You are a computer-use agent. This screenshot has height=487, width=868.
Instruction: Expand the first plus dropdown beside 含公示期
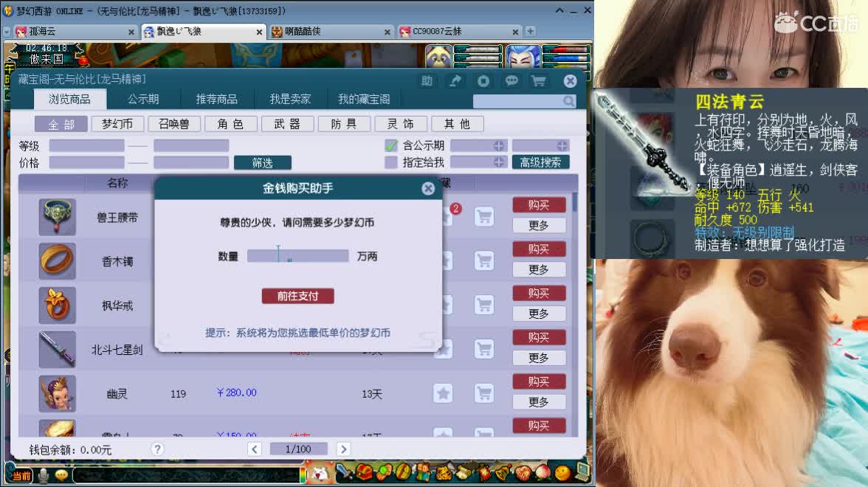(x=499, y=145)
